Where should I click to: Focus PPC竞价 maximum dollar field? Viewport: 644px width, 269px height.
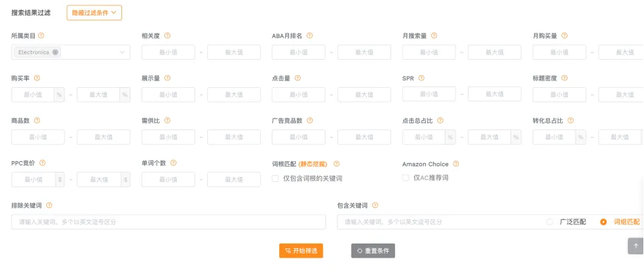99,180
